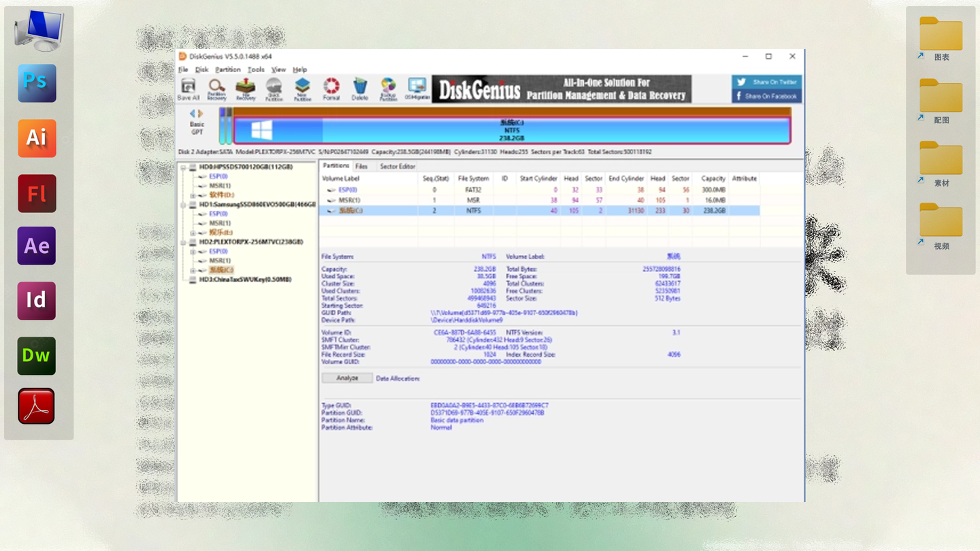Go to next disk with right arrow
Viewport: 980px width, 551px height.
[201, 114]
